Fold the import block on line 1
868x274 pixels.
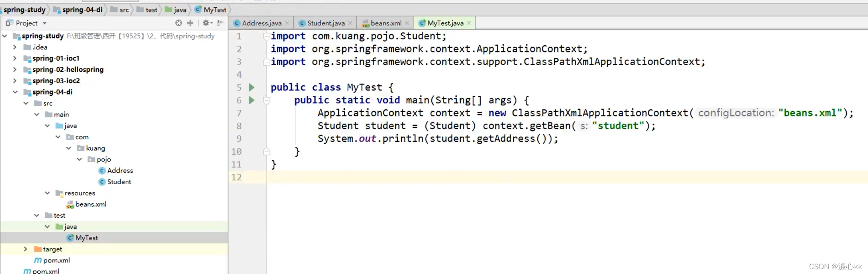pos(266,36)
